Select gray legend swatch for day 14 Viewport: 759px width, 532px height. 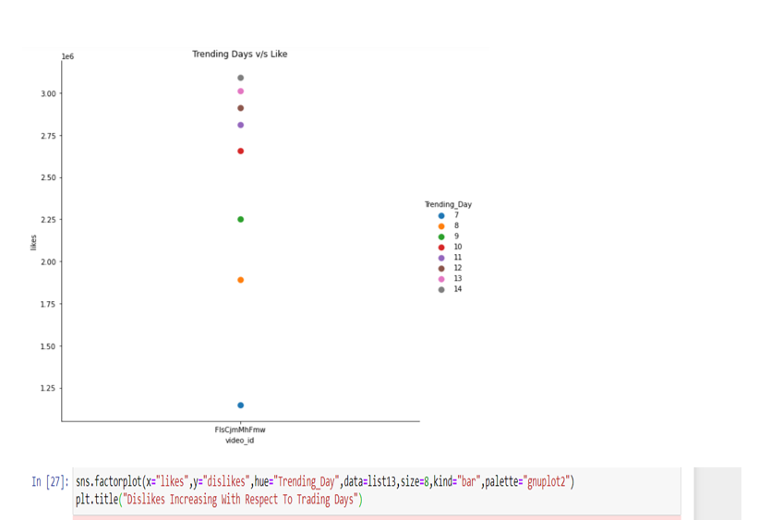(441, 289)
